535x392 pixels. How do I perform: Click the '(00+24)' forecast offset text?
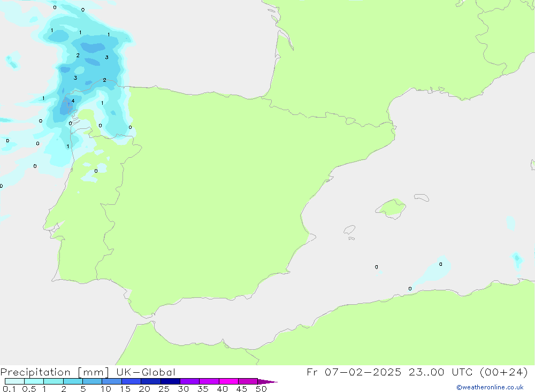(x=504, y=372)
